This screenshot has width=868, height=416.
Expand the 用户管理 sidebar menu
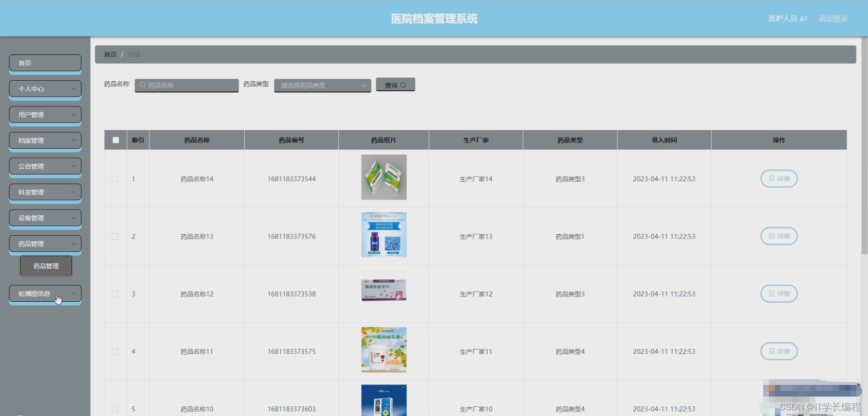pos(45,114)
